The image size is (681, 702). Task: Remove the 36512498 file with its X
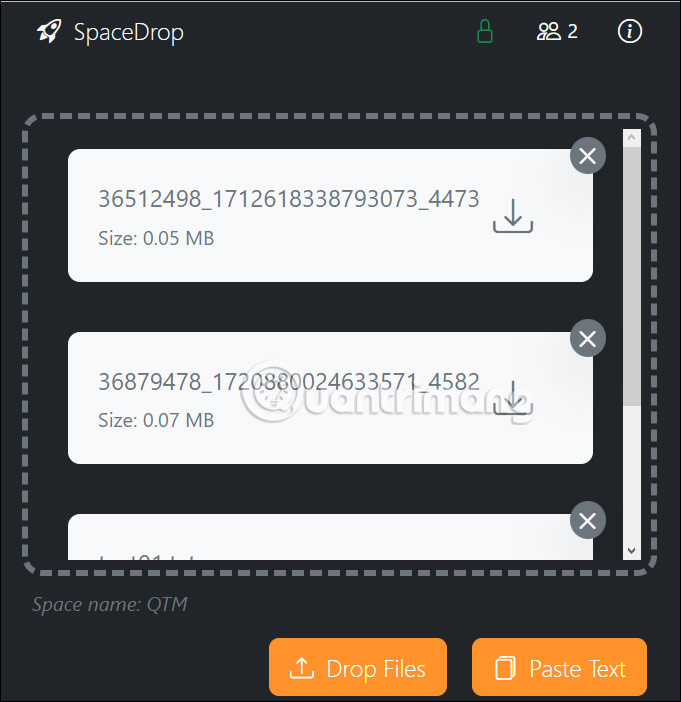point(587,156)
